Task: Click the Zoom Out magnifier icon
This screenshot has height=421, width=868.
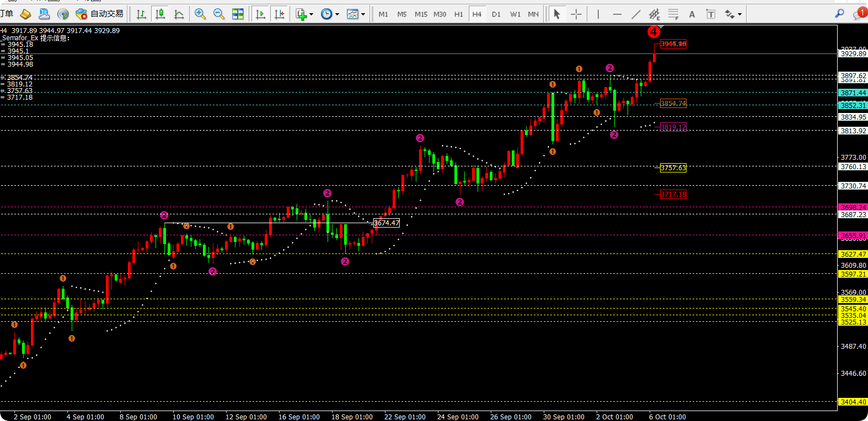Action: point(219,14)
